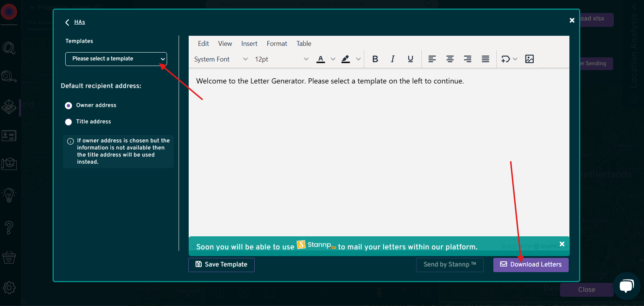Click Download Letters button

coord(531,265)
